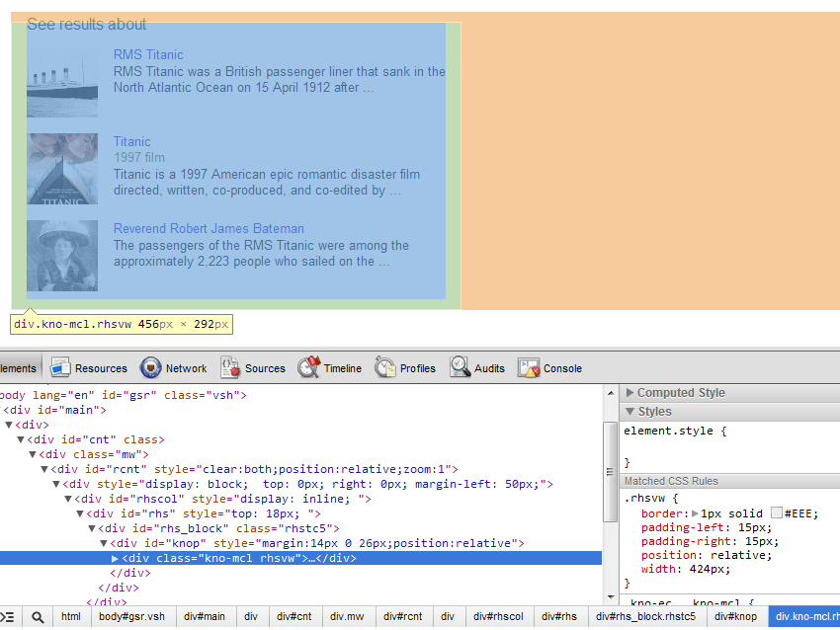Open the Console panel icon
840x630 pixels.
(529, 367)
